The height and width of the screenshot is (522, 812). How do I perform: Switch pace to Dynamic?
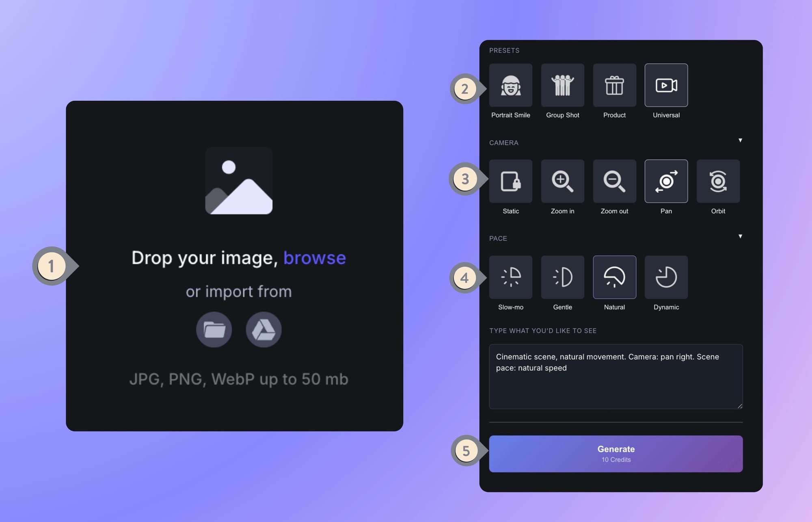666,277
